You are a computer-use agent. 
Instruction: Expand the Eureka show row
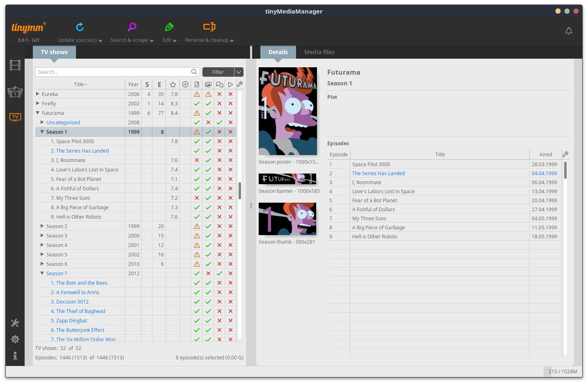[x=38, y=94]
